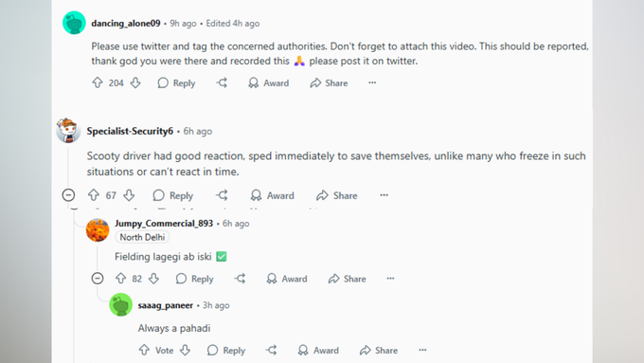Open dancing_alone09's user profile link
The image size is (644, 363).
126,24
